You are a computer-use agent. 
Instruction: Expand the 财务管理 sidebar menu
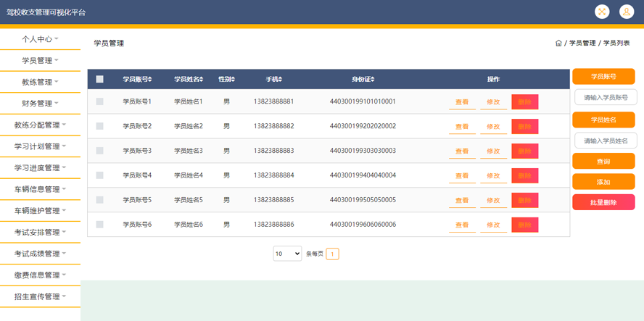coord(40,104)
